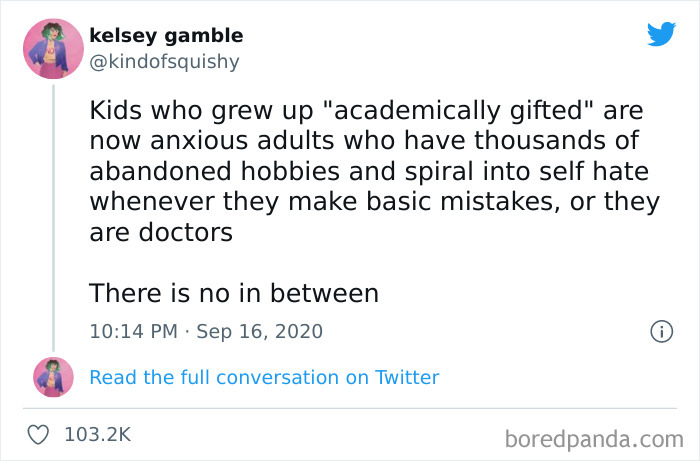Viewport: 700px width, 461px height.
Task: Open the @kindofsquishy handle
Action: pos(165,61)
